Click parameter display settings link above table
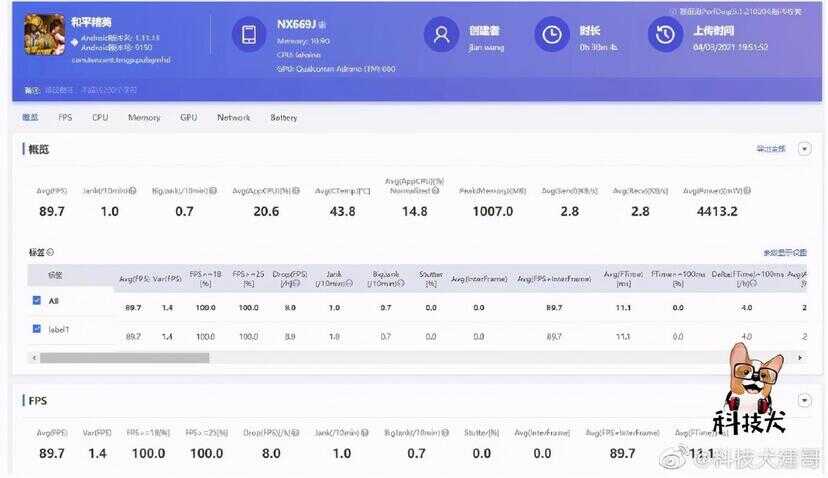 coord(785,252)
